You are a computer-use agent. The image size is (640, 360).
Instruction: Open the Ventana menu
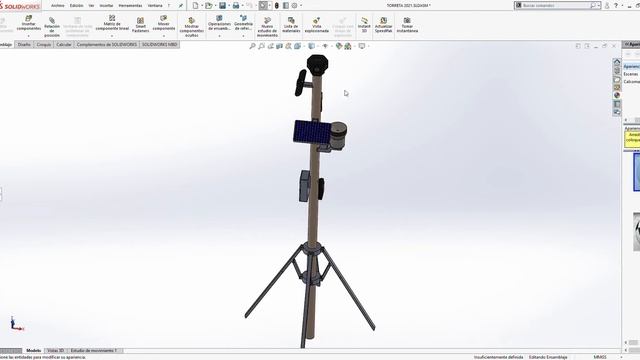pyautogui.click(x=155, y=6)
